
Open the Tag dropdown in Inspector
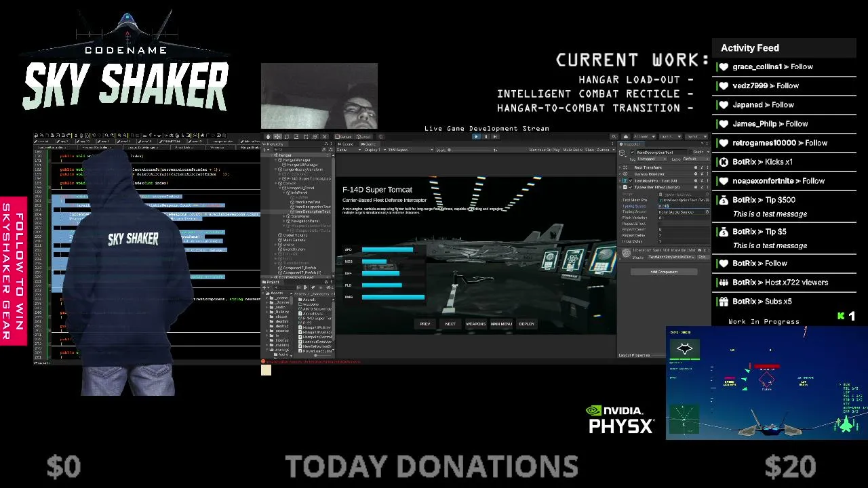(653, 159)
